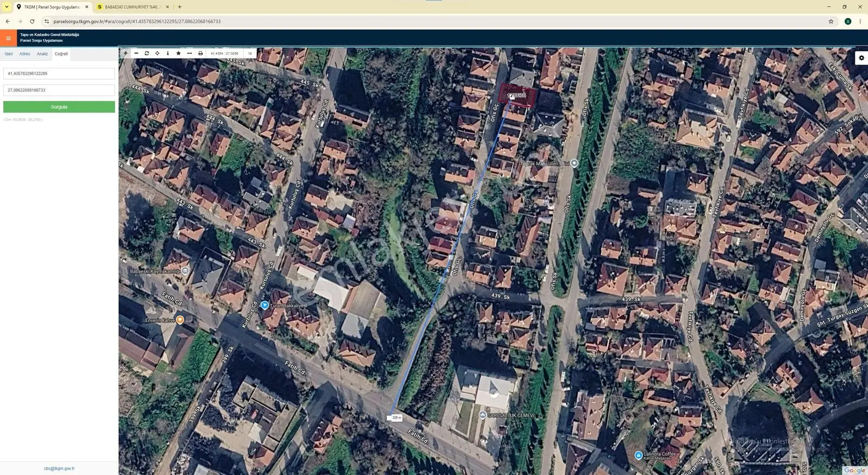Print the map with printer icon

pos(200,53)
